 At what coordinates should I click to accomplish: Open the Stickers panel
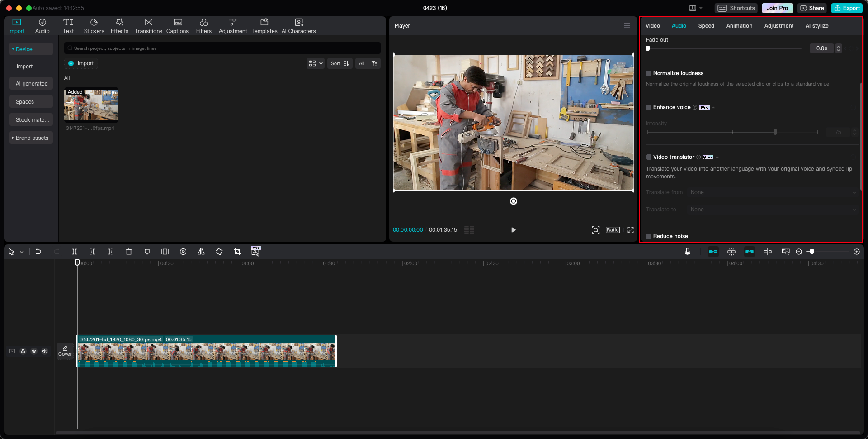click(94, 25)
